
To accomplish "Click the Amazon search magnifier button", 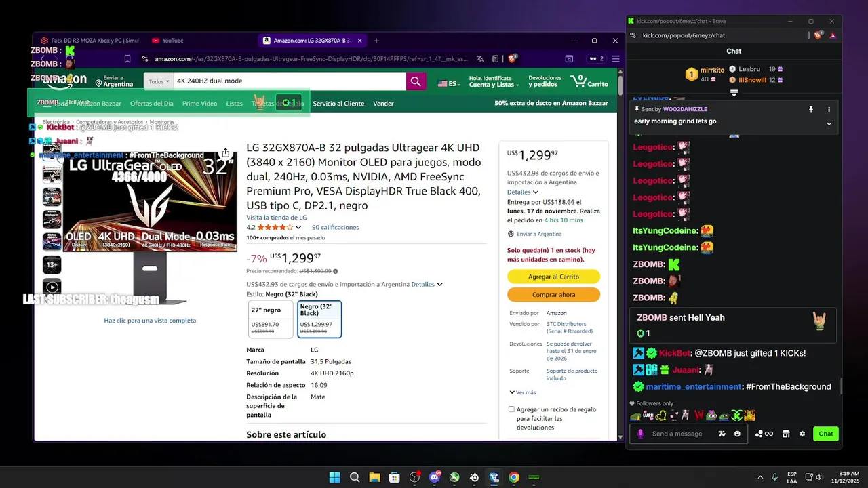I will [x=416, y=81].
